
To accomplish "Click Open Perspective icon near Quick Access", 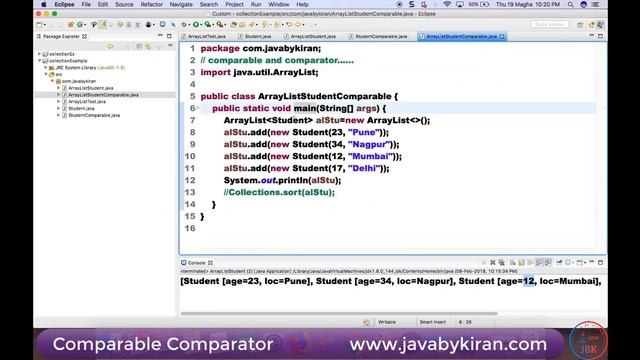I will pyautogui.click(x=580, y=25).
